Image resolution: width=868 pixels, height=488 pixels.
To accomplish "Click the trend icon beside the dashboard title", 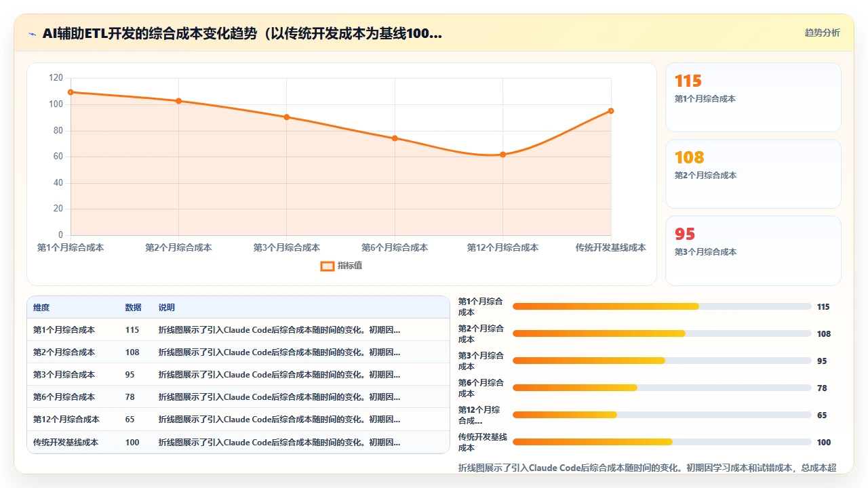I will coord(32,34).
